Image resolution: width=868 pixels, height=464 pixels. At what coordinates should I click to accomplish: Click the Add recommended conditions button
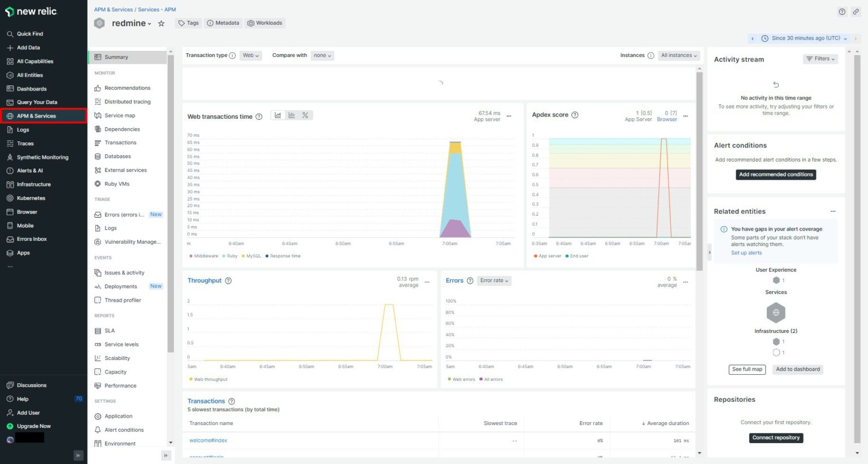coord(775,174)
